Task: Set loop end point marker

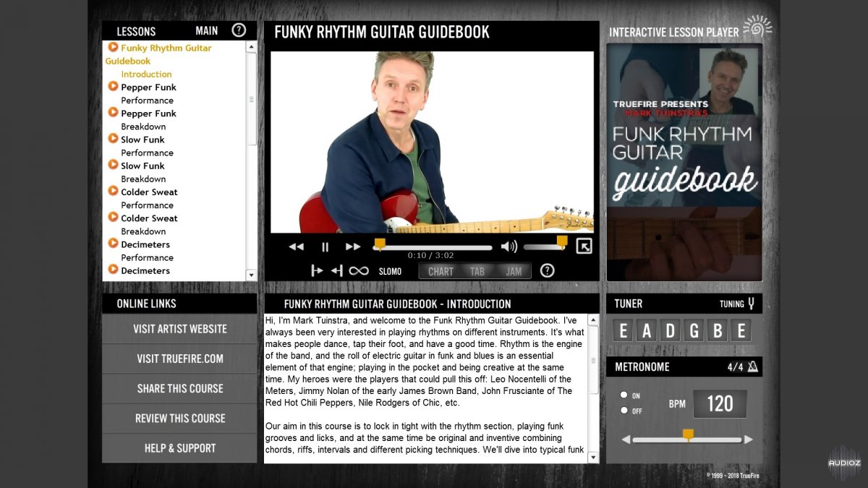Action: (336, 270)
